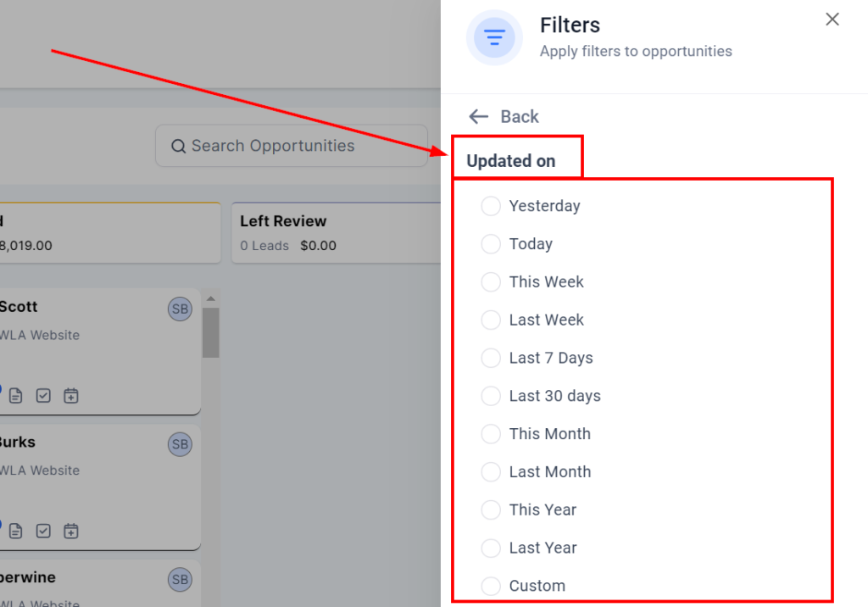Open notes icon on Burks' card
Image resolution: width=868 pixels, height=607 pixels.
click(16, 532)
